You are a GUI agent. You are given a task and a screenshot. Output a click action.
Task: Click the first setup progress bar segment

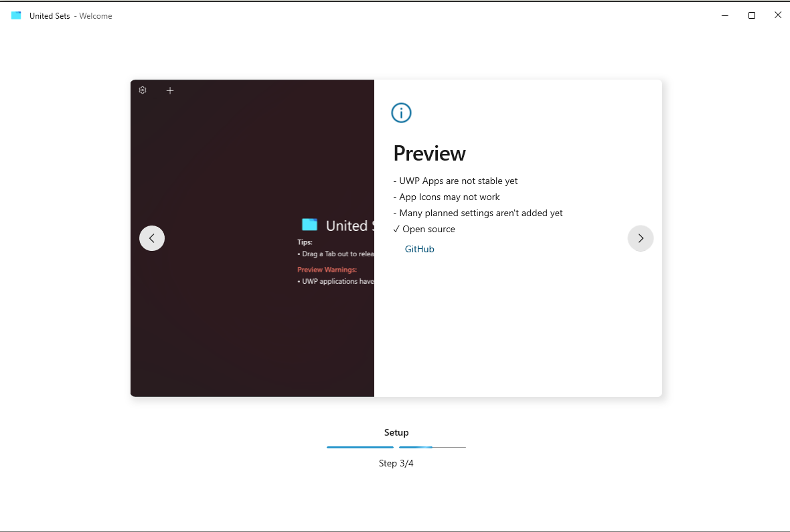(x=360, y=447)
